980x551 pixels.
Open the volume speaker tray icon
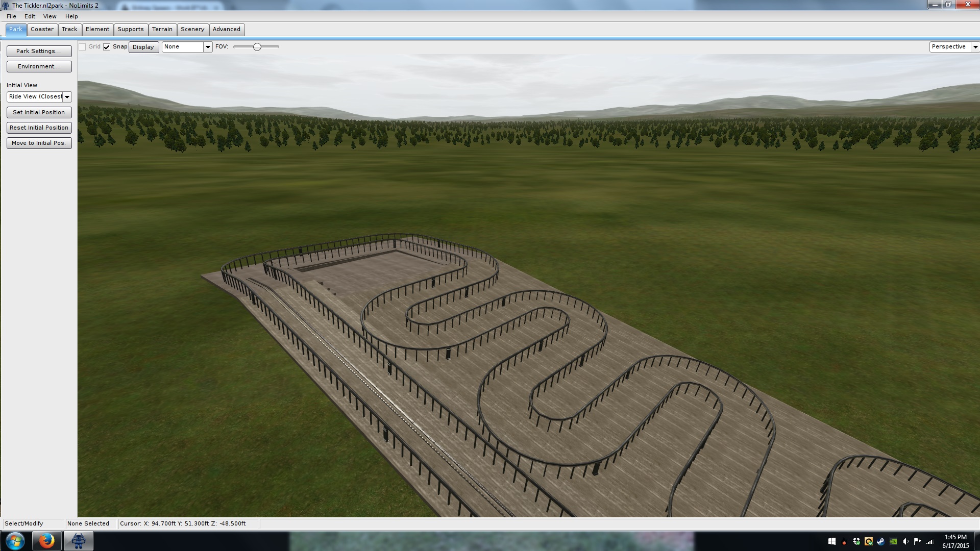pyautogui.click(x=905, y=541)
